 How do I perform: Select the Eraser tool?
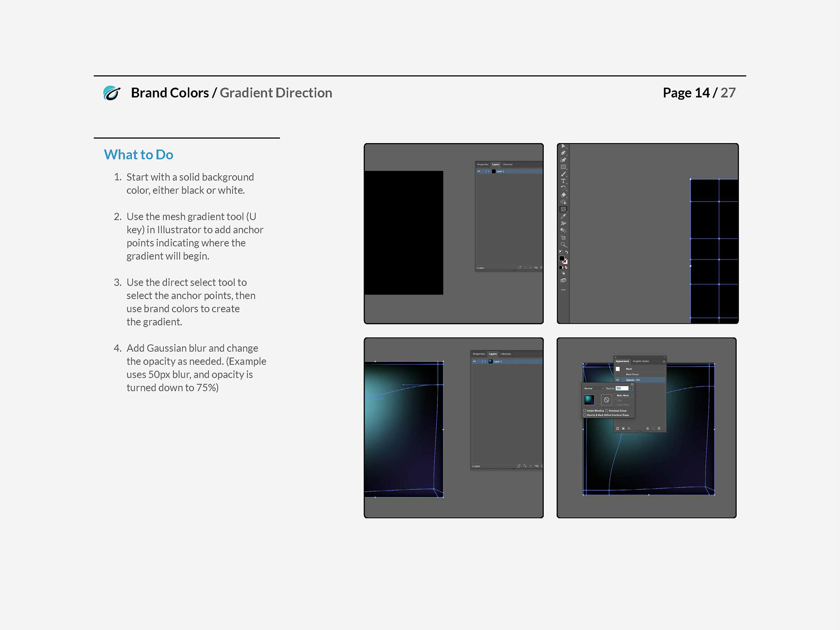pyautogui.click(x=563, y=195)
